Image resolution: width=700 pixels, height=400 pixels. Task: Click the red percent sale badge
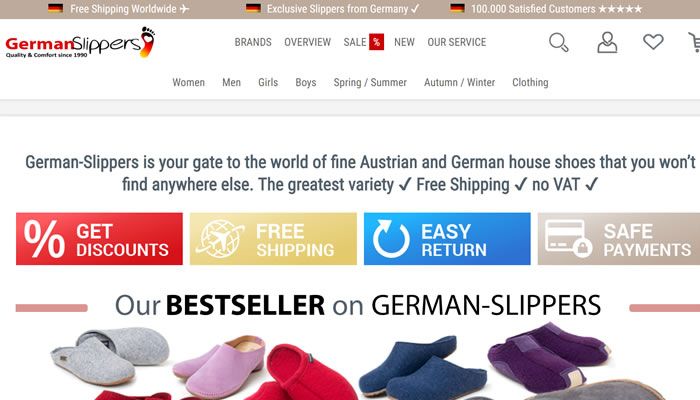(x=376, y=42)
